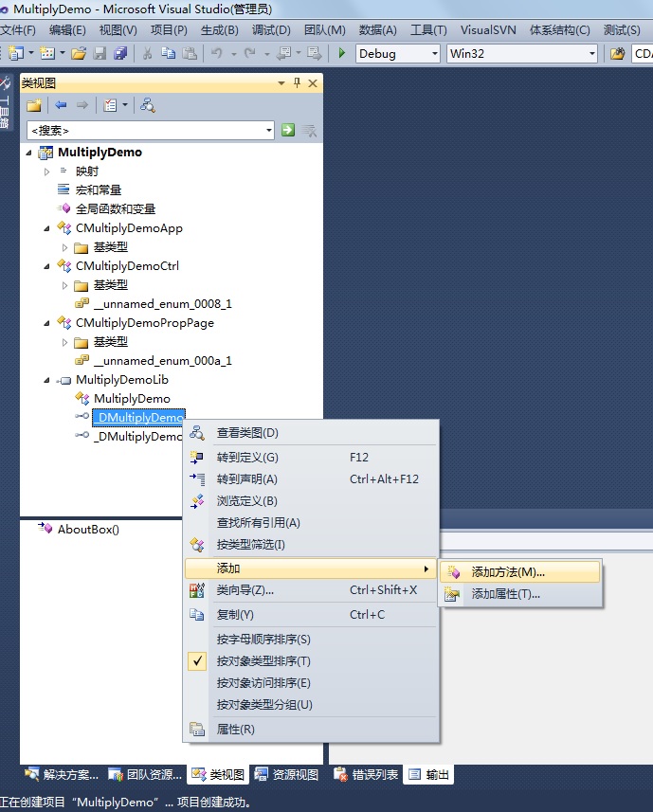653x812 pixels.
Task: Open the Debug configuration dropdown
Action: (x=435, y=53)
